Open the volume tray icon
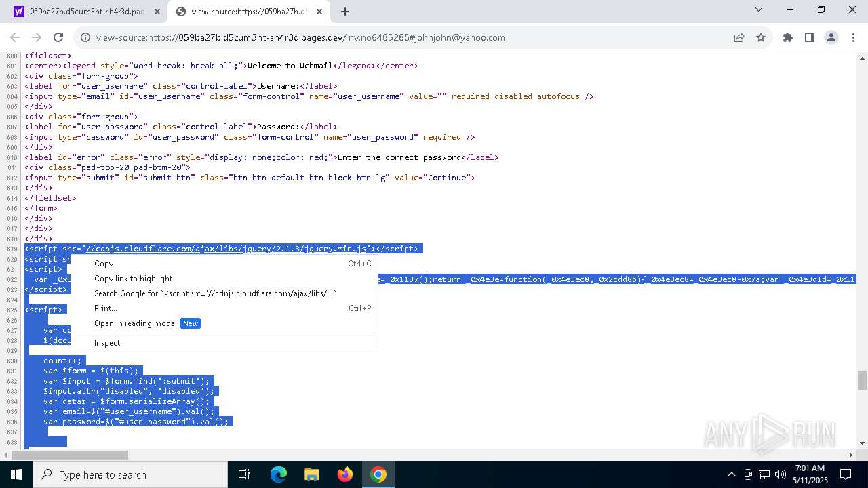This screenshot has height=488, width=868. 780,474
